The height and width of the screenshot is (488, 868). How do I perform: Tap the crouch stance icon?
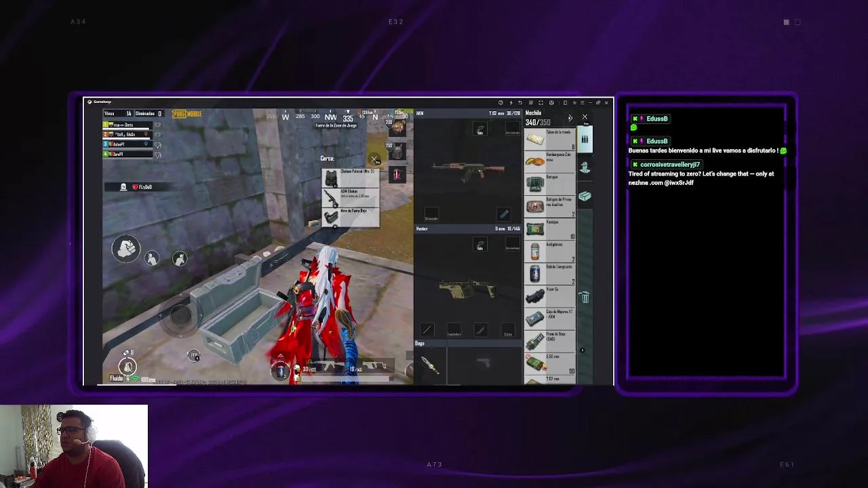pos(152,258)
